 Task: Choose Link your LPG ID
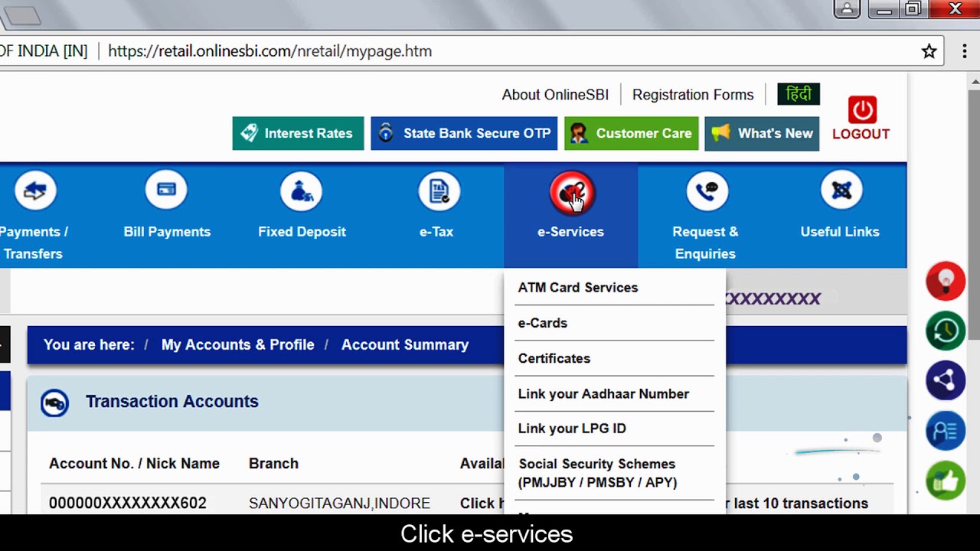(572, 429)
